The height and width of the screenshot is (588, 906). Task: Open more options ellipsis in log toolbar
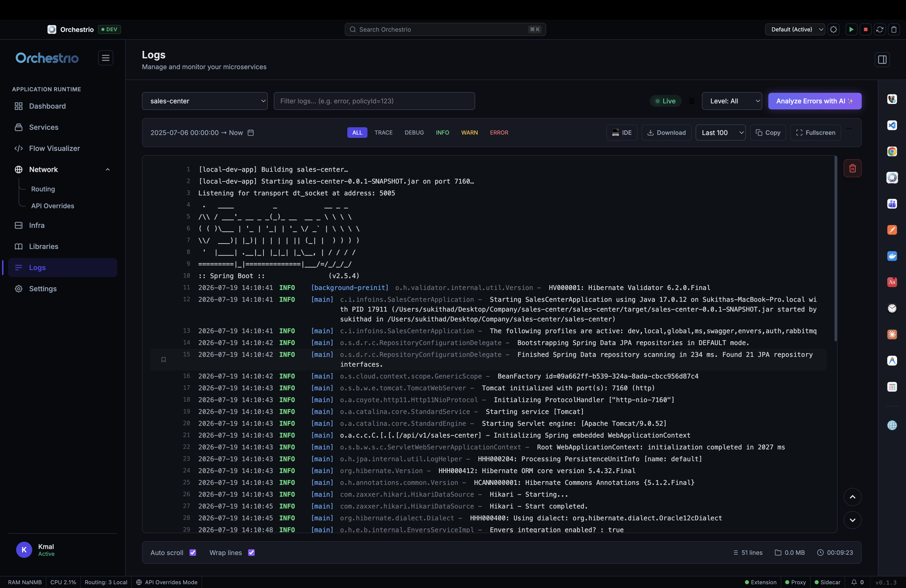pyautogui.click(x=849, y=129)
